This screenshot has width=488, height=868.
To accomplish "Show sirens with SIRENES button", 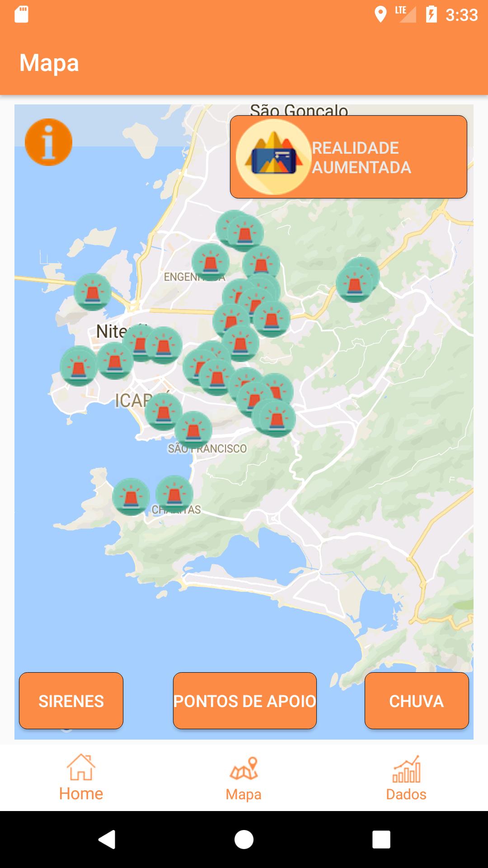I will tap(71, 701).
